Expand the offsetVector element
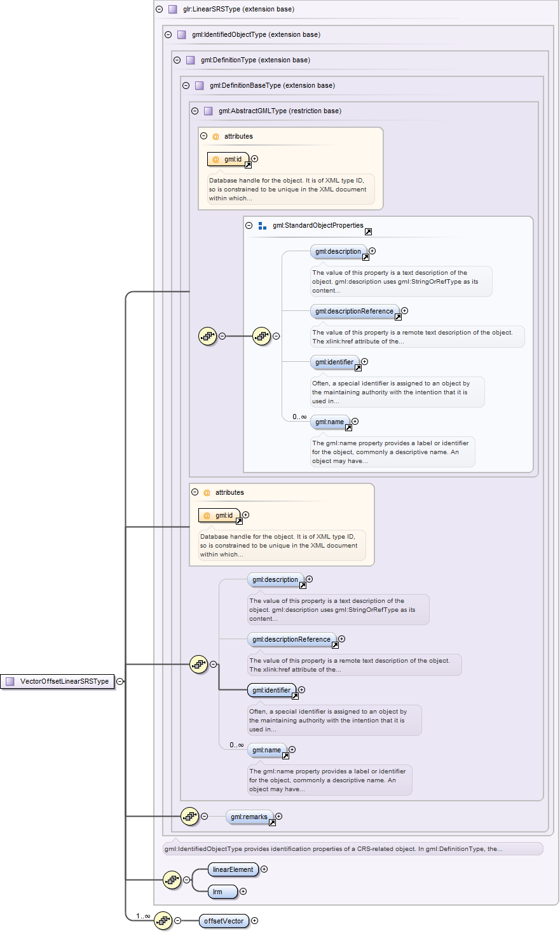The height and width of the screenshot is (933, 560). (254, 920)
